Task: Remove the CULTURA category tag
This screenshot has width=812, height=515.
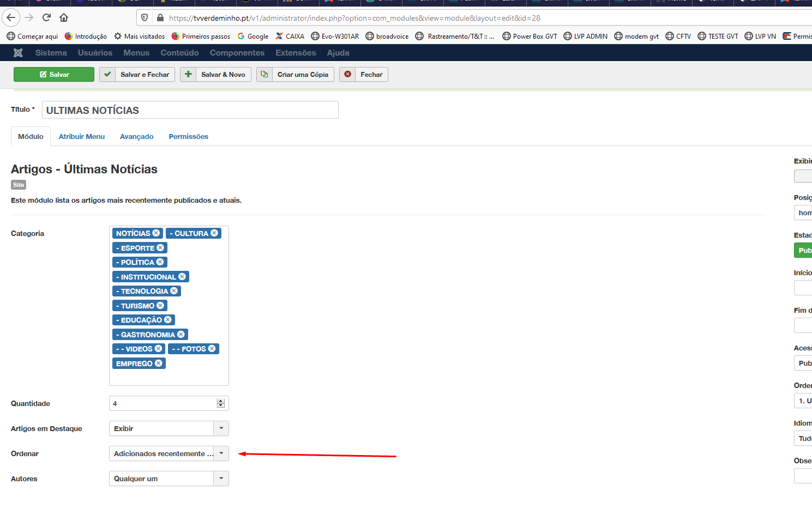Action: point(214,233)
